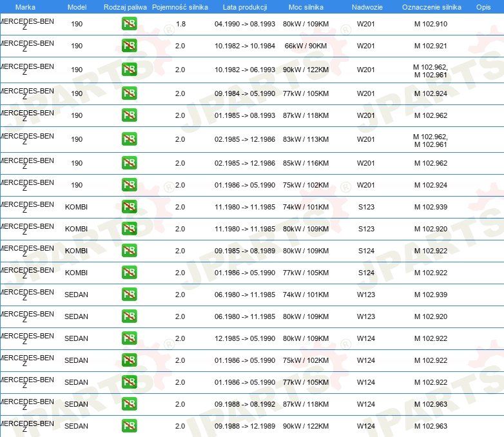This screenshot has width=504, height=437.
Task: Click the fuel icon in the 66kW / 90KM row
Action: [129, 46]
